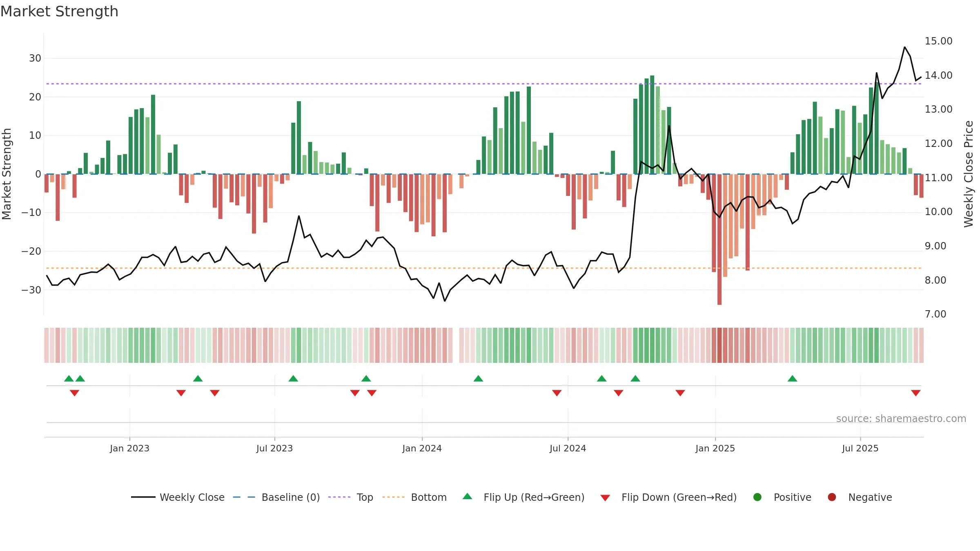Click the Jan 2025 axis label
This screenshot has height=551, width=980.
pos(715,448)
